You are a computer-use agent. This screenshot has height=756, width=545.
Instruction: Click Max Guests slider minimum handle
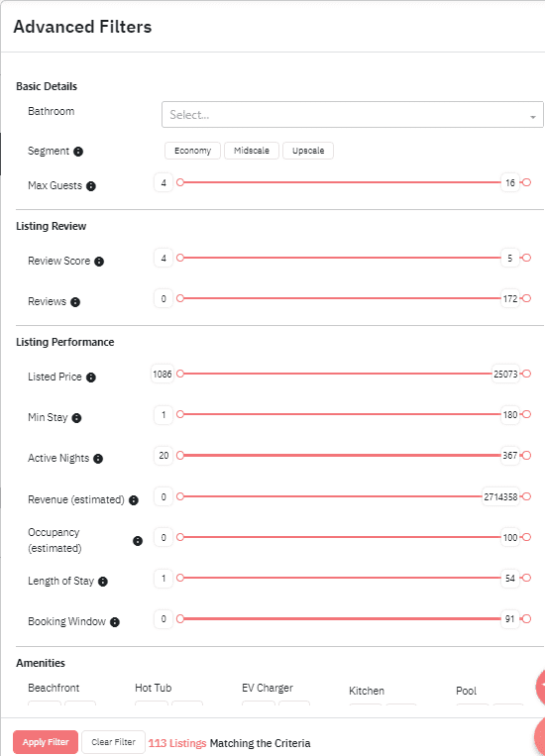click(180, 182)
